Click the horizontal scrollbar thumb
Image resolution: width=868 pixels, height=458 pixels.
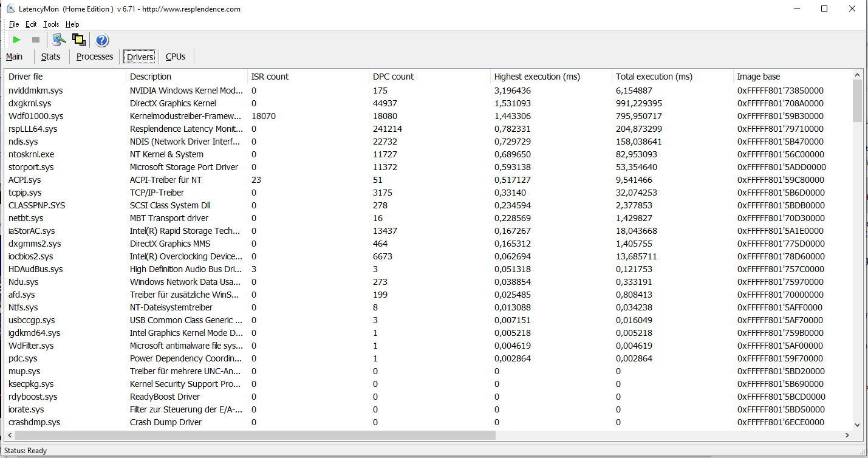[255, 436]
